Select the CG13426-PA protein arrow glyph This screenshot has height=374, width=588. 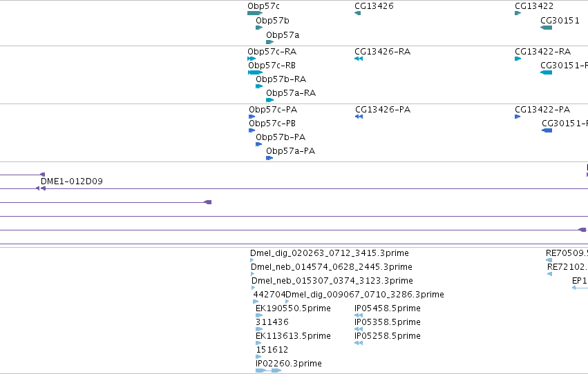[x=359, y=117]
